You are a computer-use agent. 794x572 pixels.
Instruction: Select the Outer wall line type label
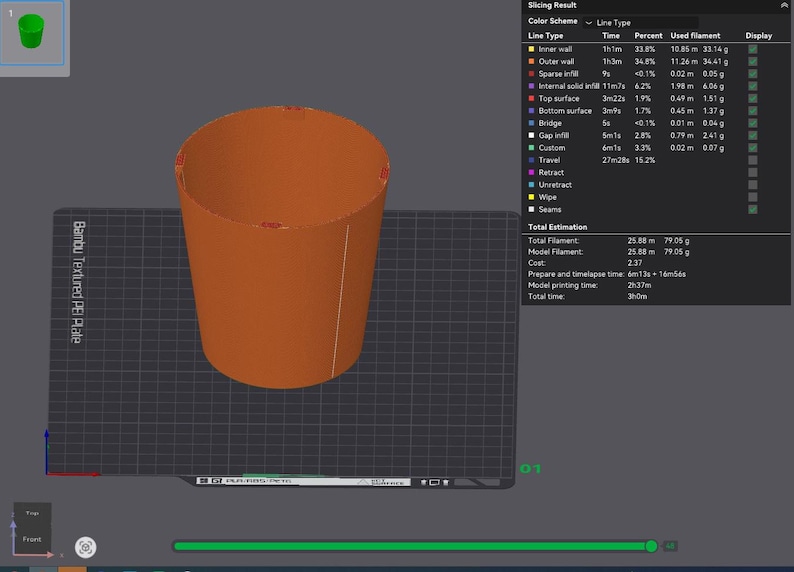[556, 61]
